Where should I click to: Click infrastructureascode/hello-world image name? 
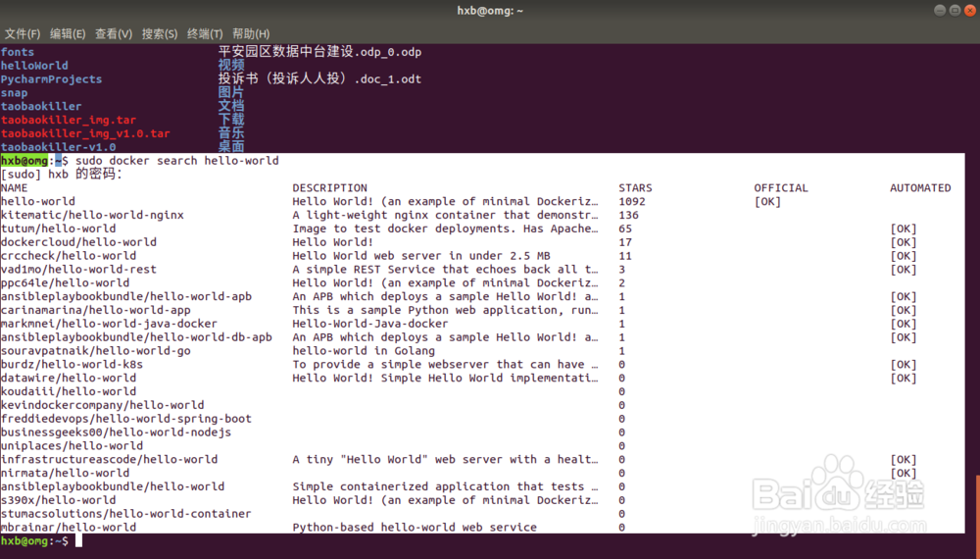(x=110, y=460)
